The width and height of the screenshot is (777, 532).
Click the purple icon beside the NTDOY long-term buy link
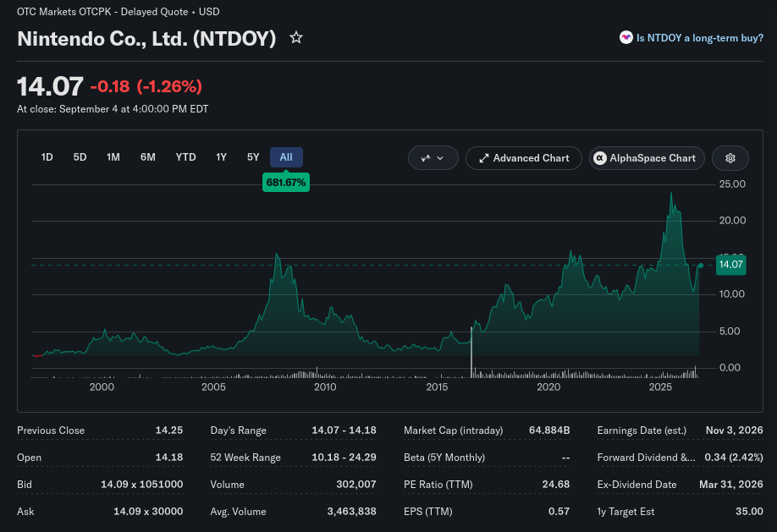(x=625, y=38)
